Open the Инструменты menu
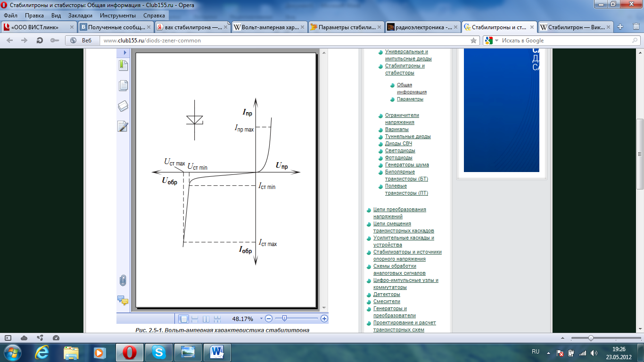The width and height of the screenshot is (644, 362). pos(118,16)
